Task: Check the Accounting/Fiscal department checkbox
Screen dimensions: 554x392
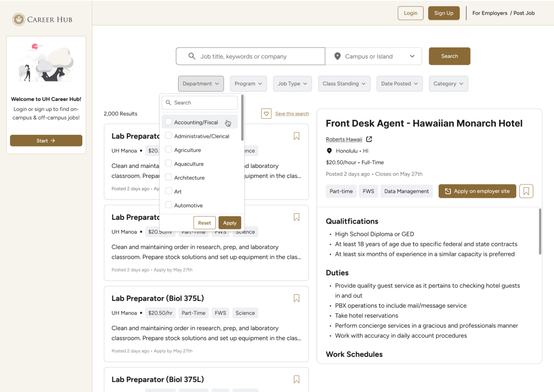Action: point(169,122)
